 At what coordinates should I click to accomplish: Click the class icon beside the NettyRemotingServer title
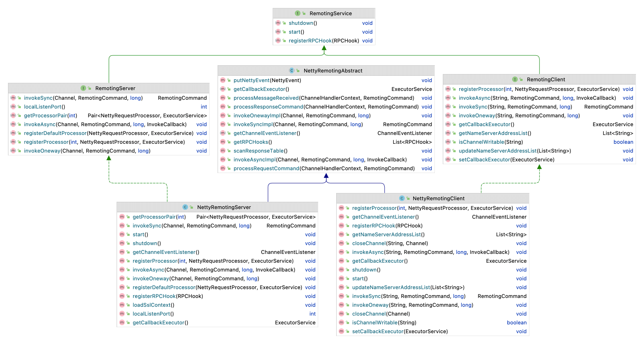[x=185, y=207]
